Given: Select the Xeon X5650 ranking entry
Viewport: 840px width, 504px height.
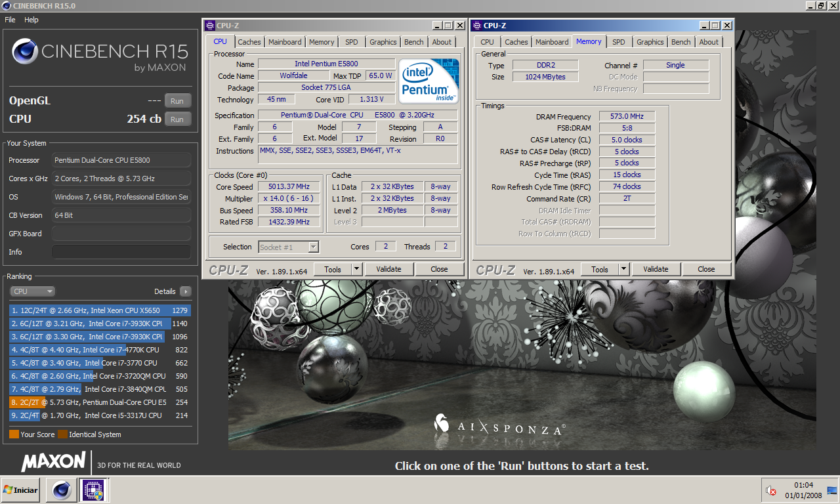Looking at the screenshot, I should [100, 310].
